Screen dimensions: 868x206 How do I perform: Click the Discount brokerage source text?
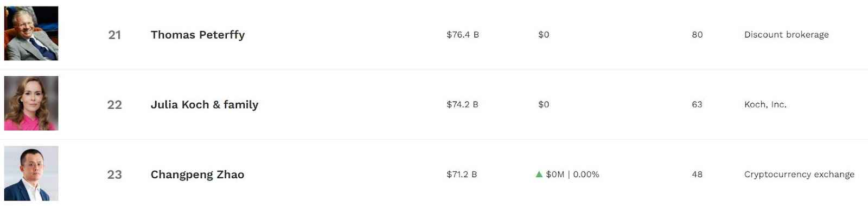787,35
